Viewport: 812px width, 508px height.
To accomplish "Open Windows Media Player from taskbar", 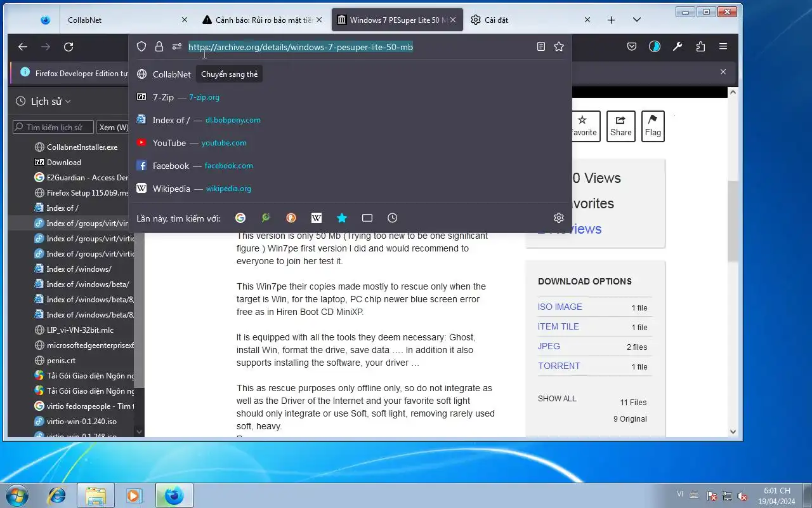I will point(134,495).
